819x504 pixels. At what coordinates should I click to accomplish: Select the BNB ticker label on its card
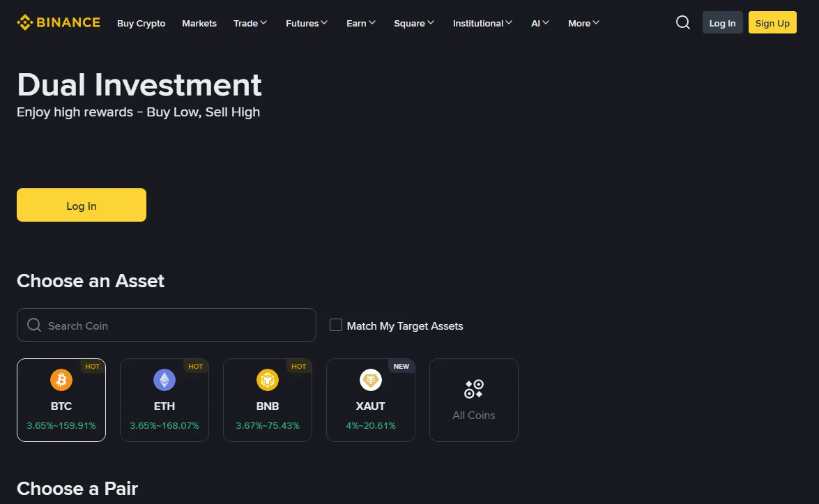click(268, 406)
